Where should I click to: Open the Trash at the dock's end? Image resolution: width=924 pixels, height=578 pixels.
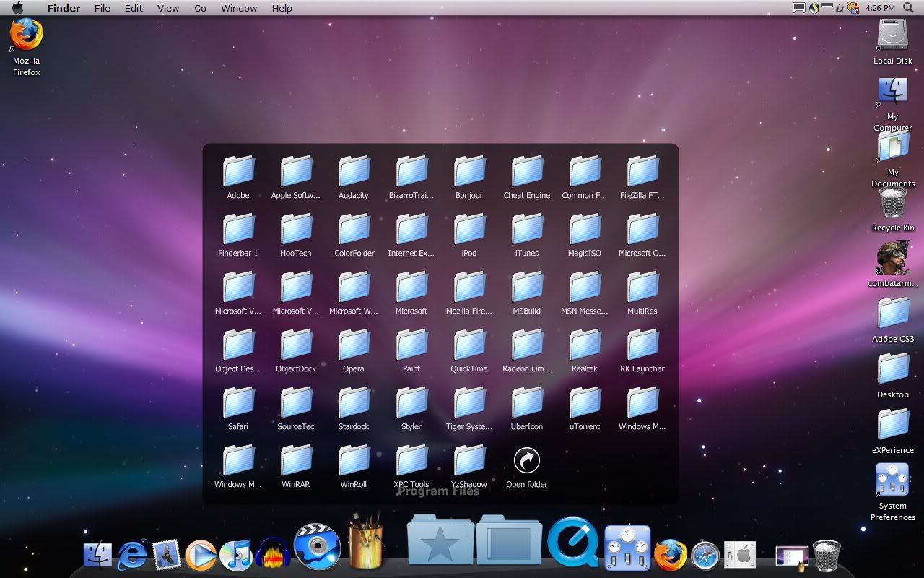click(827, 556)
